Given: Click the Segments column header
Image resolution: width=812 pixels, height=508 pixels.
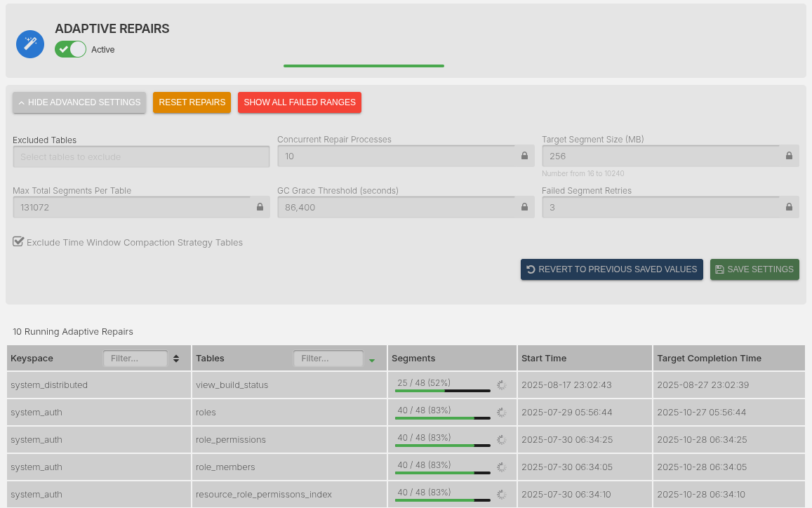Looking at the screenshot, I should (413, 359).
